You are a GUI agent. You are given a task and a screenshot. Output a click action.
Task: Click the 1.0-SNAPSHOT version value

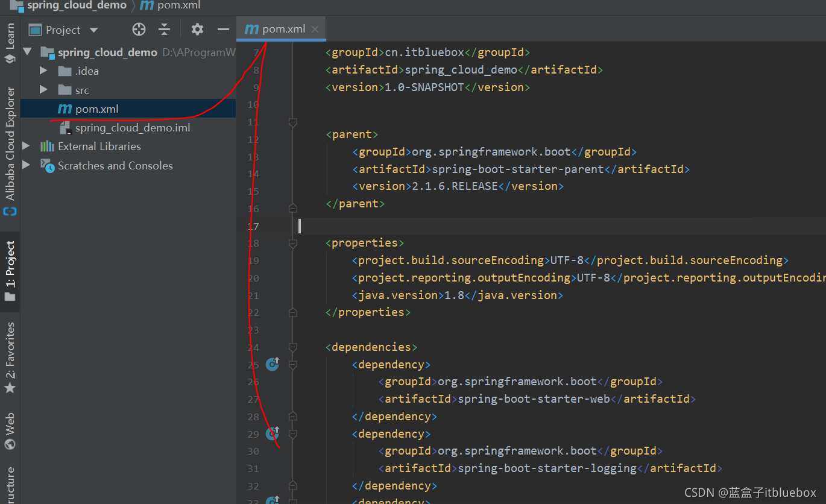click(x=424, y=87)
